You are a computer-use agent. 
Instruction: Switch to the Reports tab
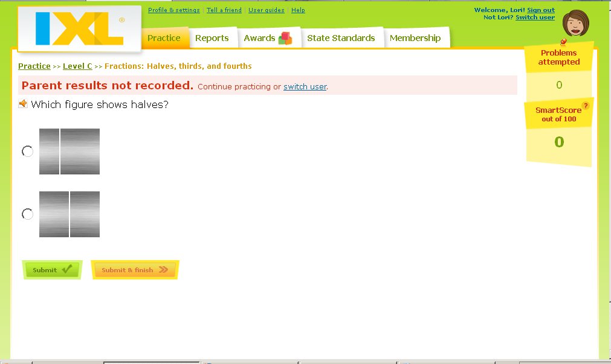point(213,37)
